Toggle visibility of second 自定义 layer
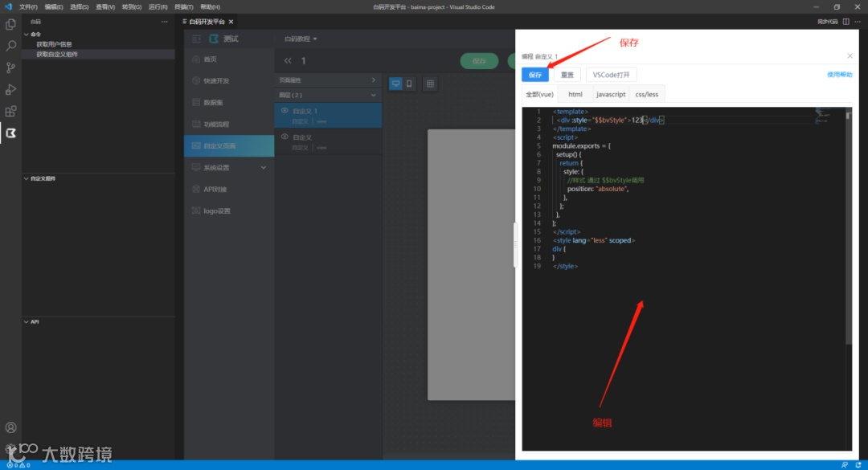Image resolution: width=868 pixels, height=470 pixels. pyautogui.click(x=285, y=137)
